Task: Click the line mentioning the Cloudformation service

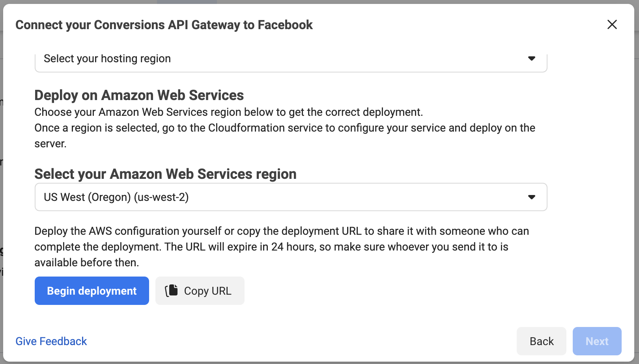Action: 285,128
